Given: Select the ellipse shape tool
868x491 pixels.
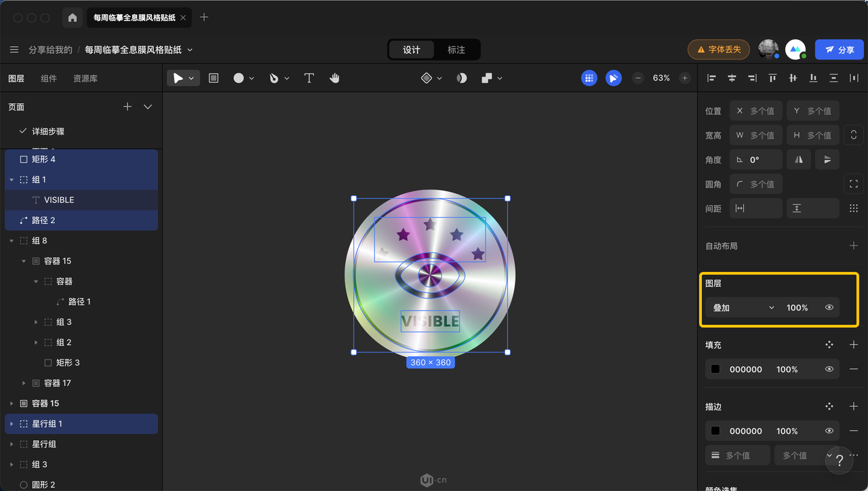Looking at the screenshot, I should 239,78.
